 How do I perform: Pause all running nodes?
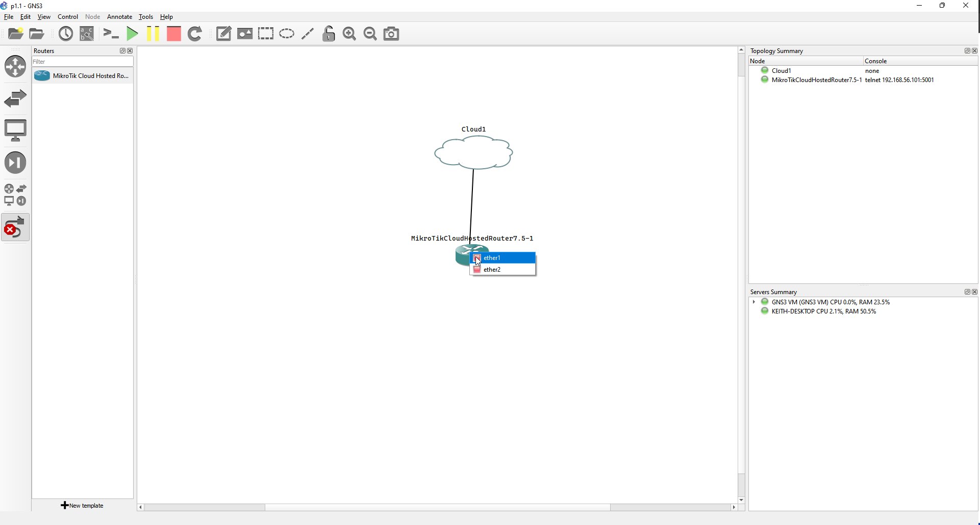pos(153,34)
